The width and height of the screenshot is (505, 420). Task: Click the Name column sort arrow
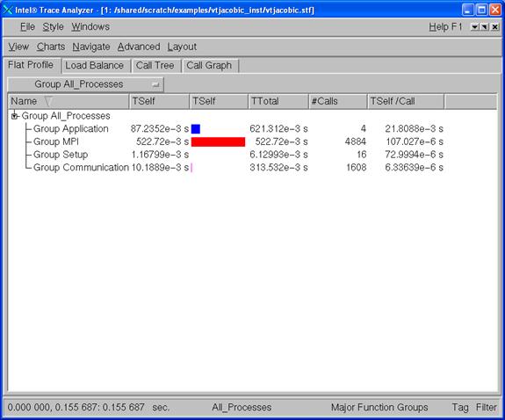pos(48,101)
